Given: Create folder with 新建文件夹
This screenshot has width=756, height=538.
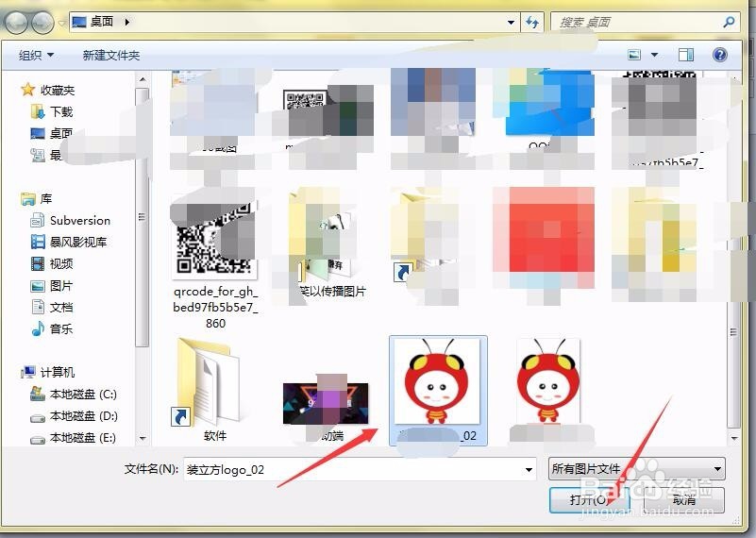Looking at the screenshot, I should point(110,55).
